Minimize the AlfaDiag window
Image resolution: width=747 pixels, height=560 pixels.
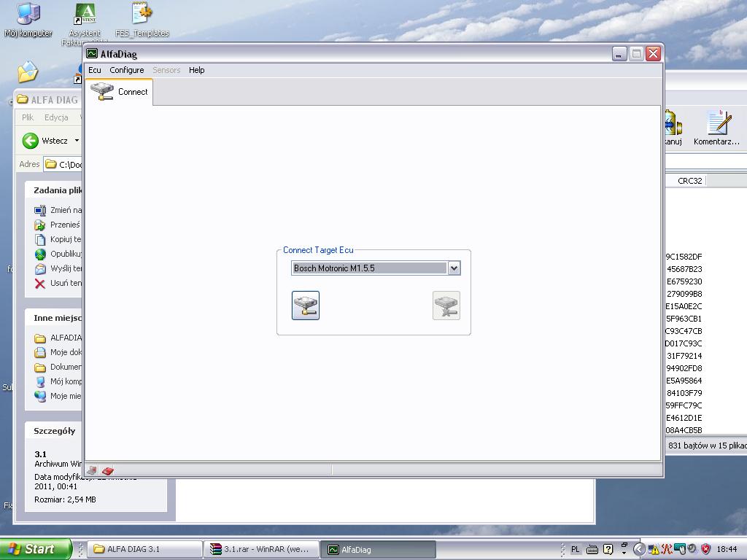pos(619,54)
